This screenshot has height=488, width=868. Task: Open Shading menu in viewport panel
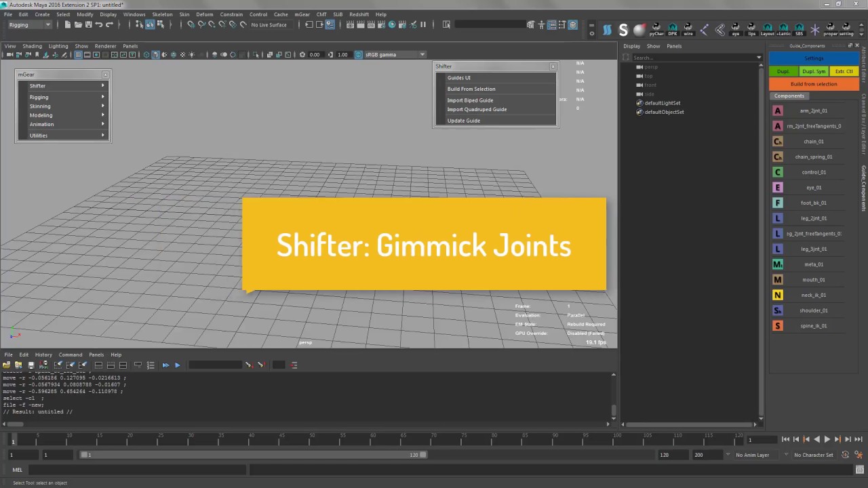click(32, 46)
